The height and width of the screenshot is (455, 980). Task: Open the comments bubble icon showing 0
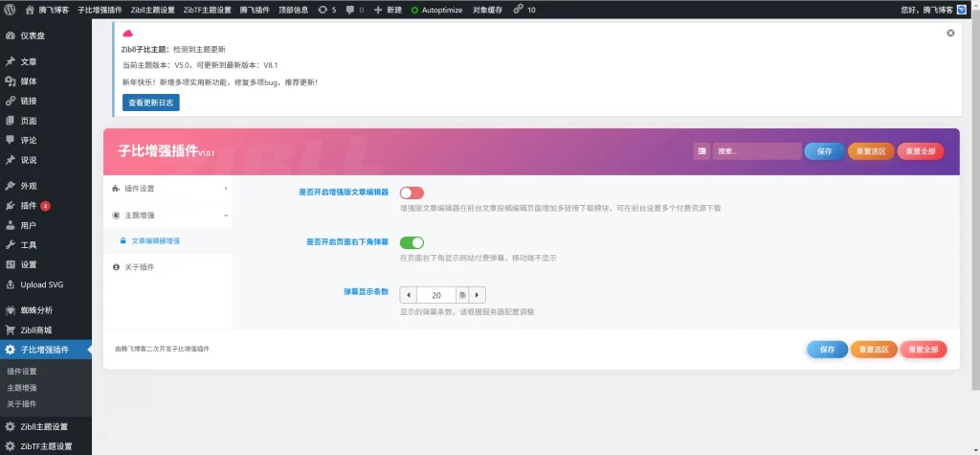coord(355,10)
